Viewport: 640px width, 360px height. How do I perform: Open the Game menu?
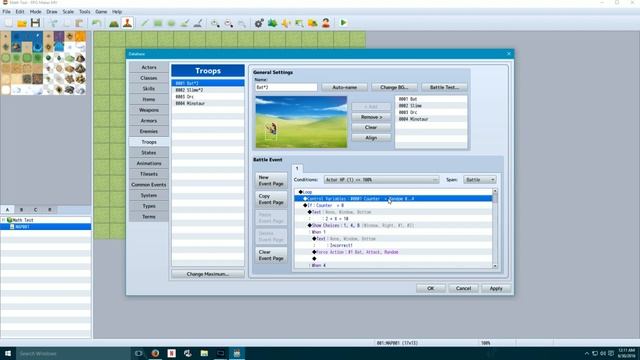pos(101,12)
